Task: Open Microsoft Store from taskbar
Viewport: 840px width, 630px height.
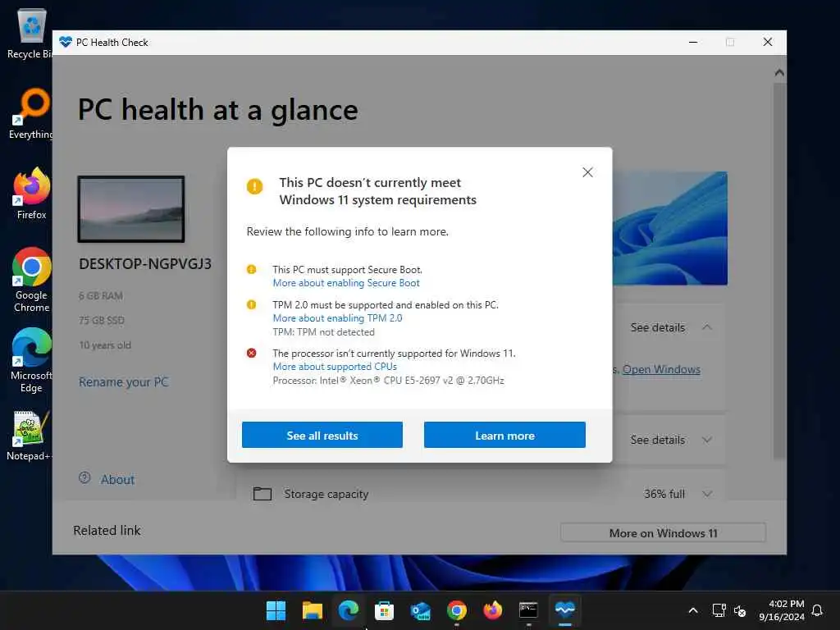Action: (384, 610)
